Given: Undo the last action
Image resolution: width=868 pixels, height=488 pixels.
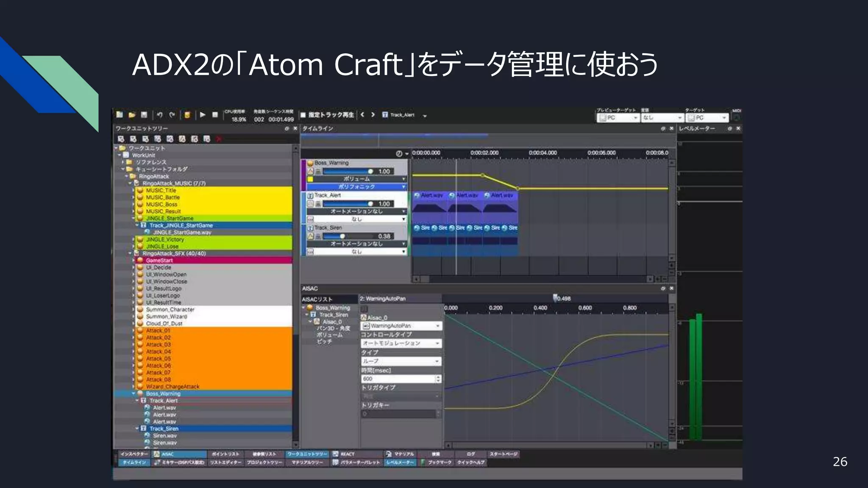Looking at the screenshot, I should 159,114.
